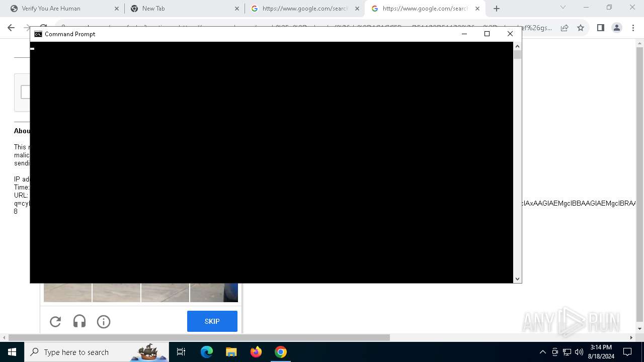Close the Command Prompt window
The width and height of the screenshot is (644, 362).
pos(510,34)
